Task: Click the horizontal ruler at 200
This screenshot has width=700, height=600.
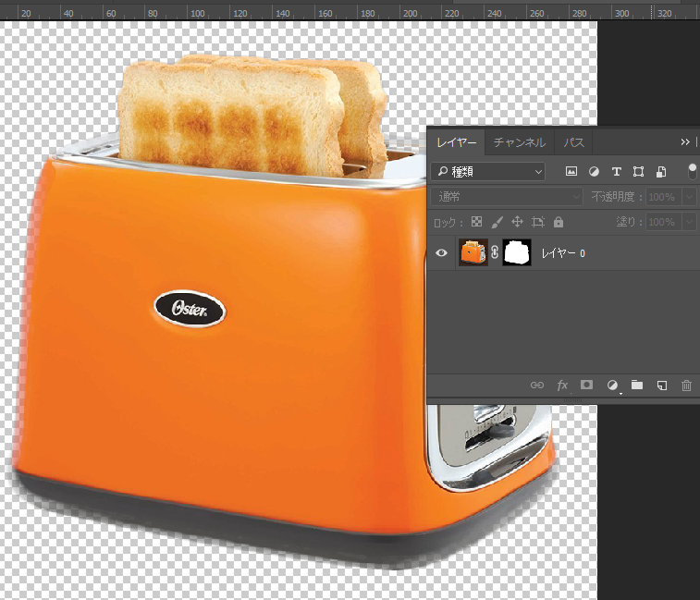Action: point(410,13)
